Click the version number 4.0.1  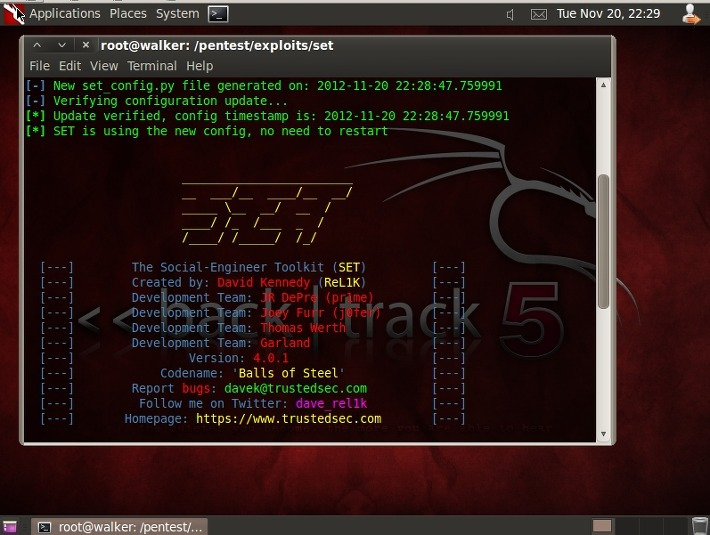[270, 358]
